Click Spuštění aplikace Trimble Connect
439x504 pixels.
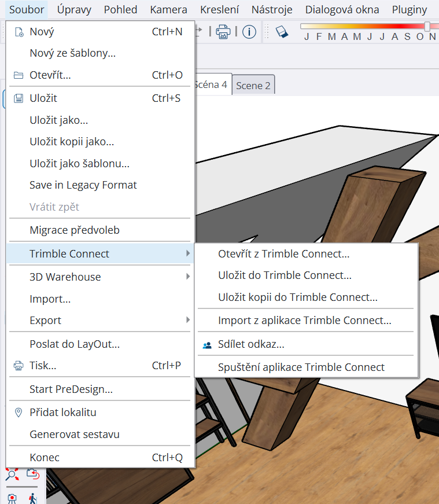(301, 367)
